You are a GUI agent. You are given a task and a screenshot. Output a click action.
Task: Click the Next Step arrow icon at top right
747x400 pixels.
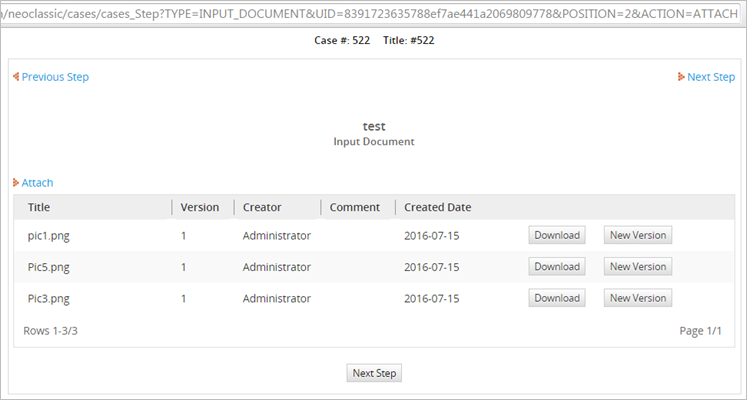681,77
